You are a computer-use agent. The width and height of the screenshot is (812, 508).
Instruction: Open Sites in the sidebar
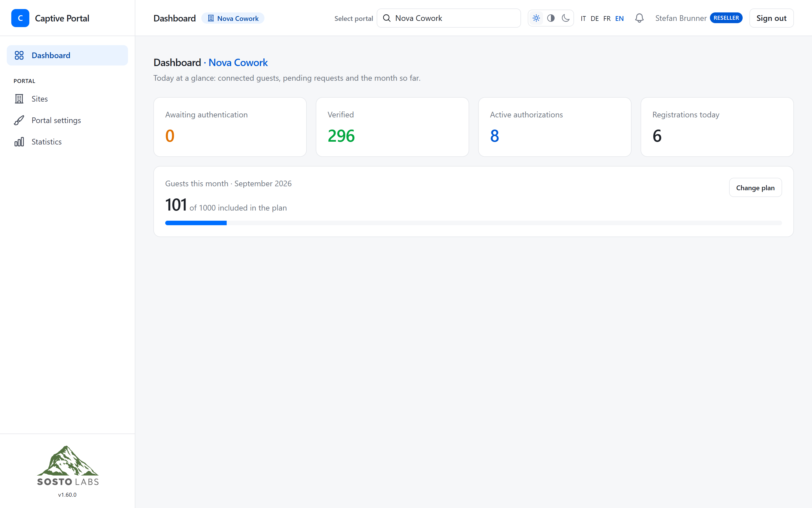(x=67, y=99)
